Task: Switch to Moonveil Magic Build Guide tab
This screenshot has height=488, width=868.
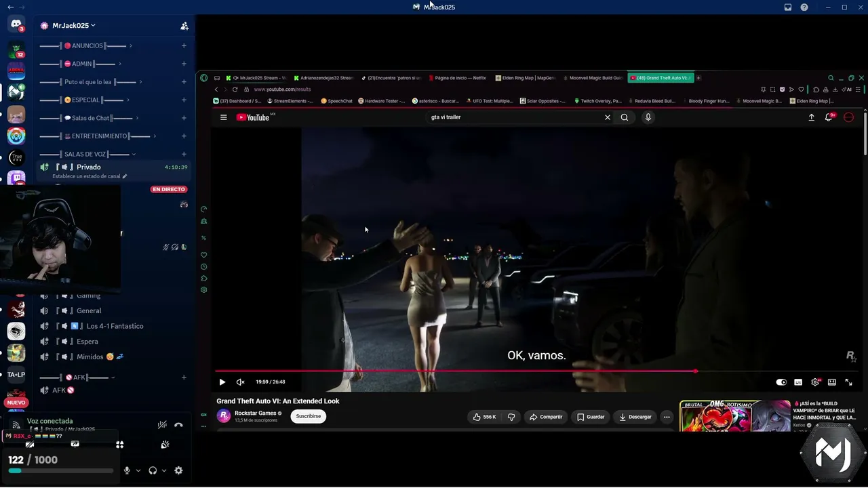Action: (x=593, y=78)
